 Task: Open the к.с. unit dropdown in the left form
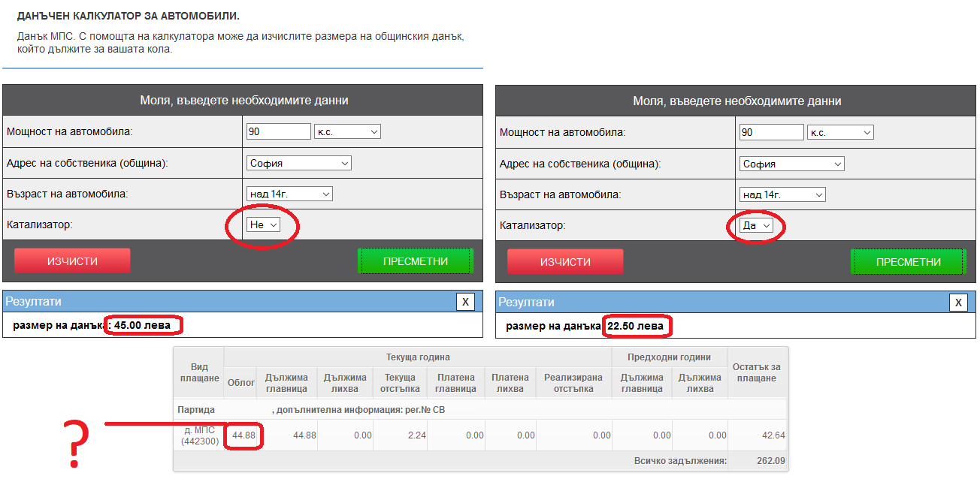347,132
